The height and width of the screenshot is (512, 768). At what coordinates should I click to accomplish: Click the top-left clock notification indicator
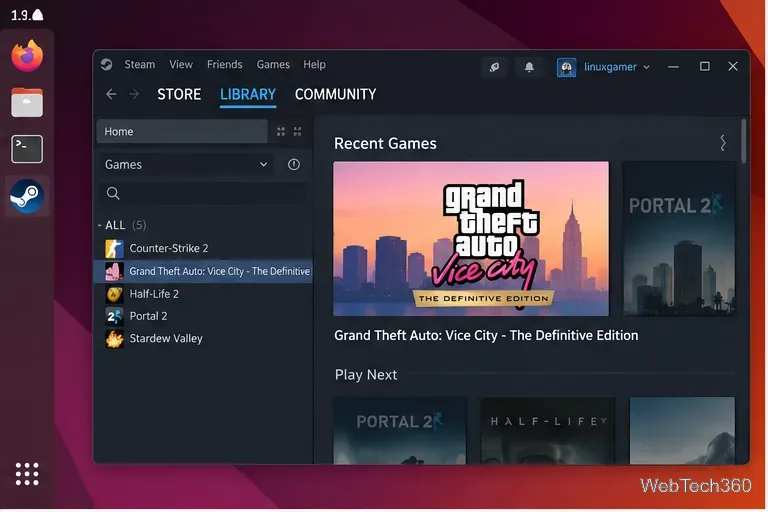tap(27, 15)
